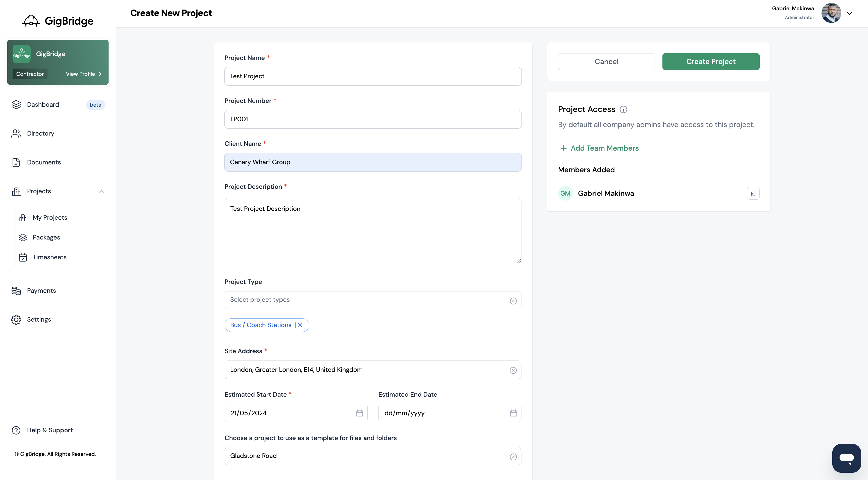This screenshot has width=868, height=480.
Task: Click View Profile link
Action: 84,74
